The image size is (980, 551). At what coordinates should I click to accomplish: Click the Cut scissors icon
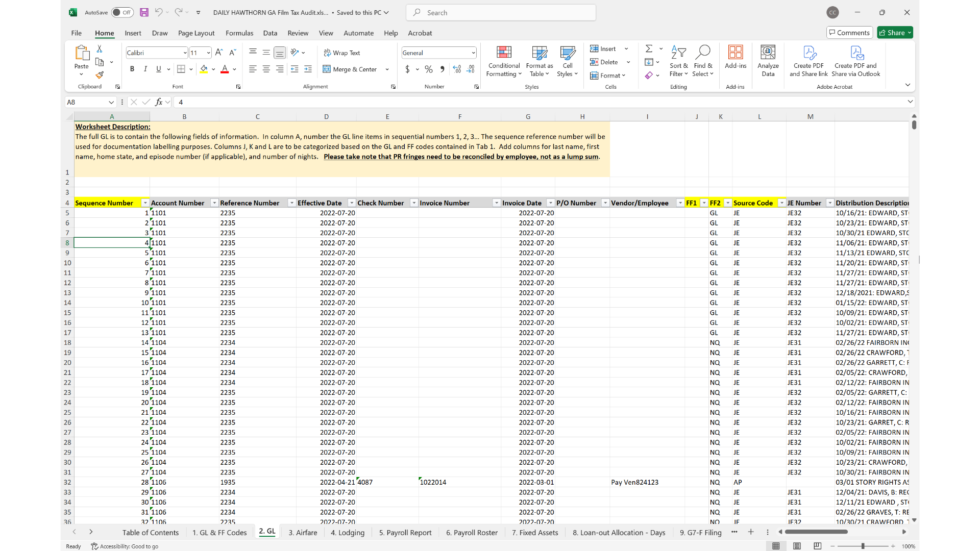tap(100, 49)
